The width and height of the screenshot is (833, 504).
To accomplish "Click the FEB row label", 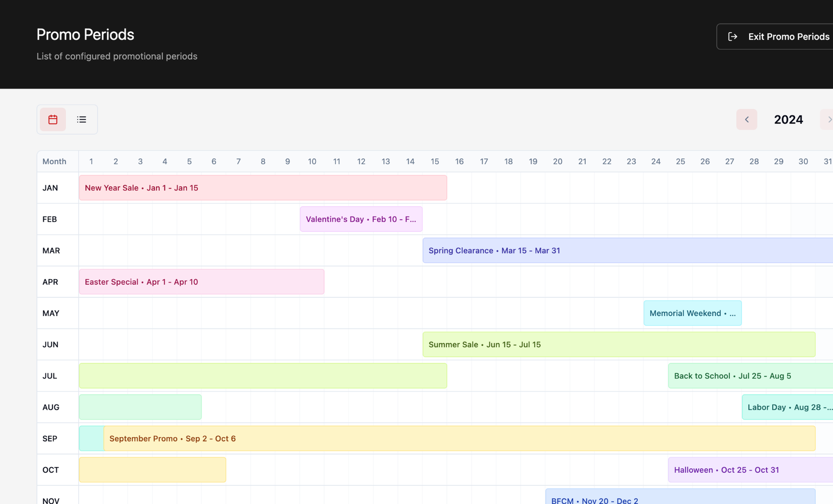I will click(49, 219).
